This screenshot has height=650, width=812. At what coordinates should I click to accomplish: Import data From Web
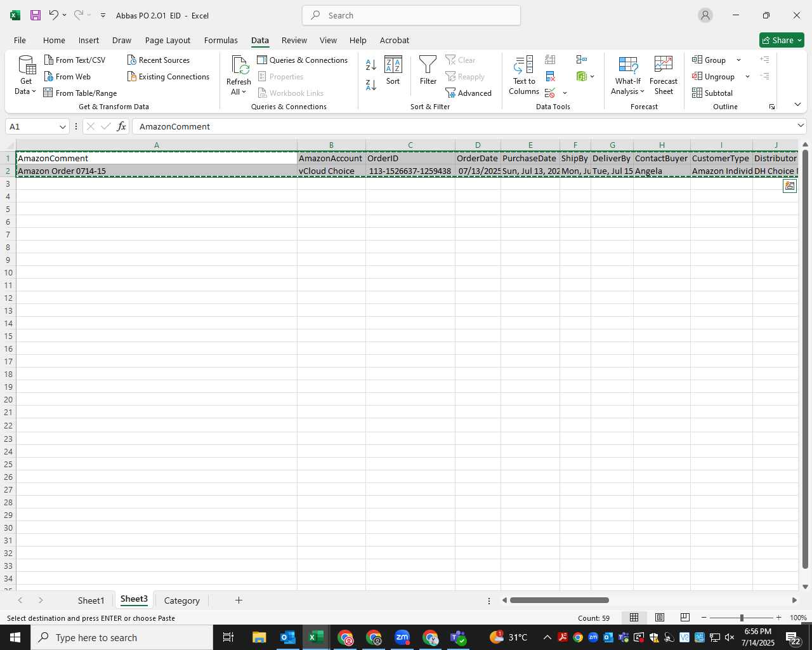(x=68, y=76)
